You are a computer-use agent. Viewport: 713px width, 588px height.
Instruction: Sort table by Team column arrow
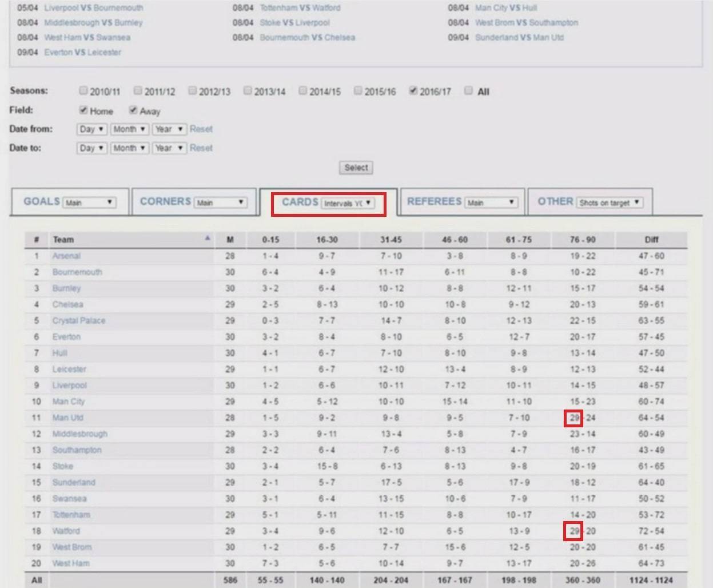point(207,239)
